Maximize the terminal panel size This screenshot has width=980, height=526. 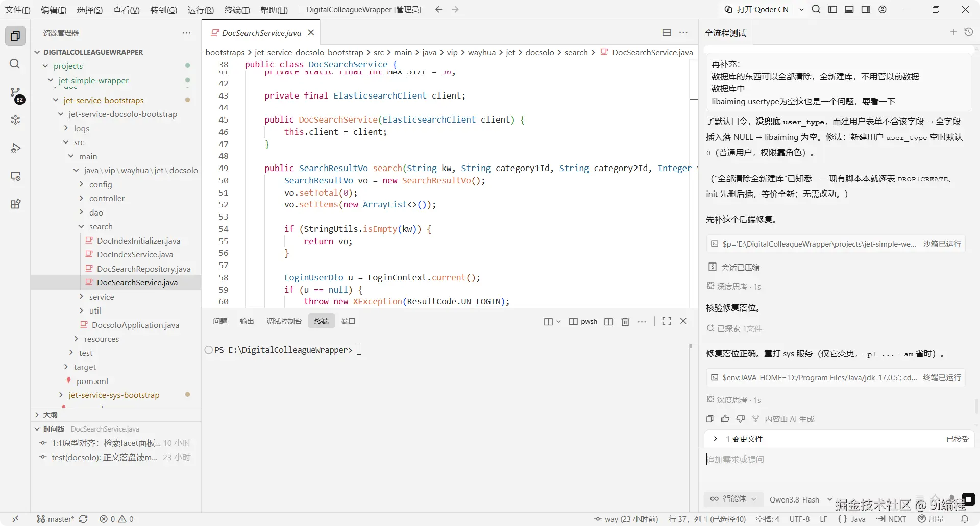tap(667, 321)
